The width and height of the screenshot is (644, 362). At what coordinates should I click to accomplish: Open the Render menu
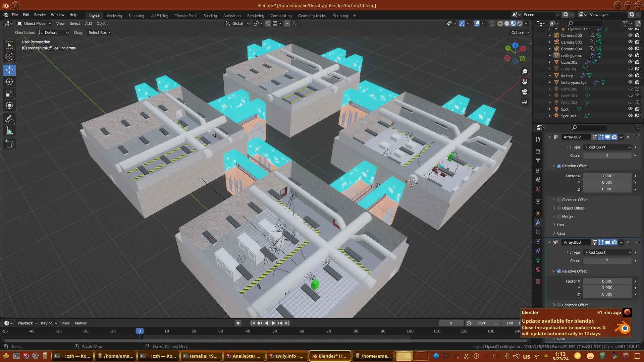40,15
